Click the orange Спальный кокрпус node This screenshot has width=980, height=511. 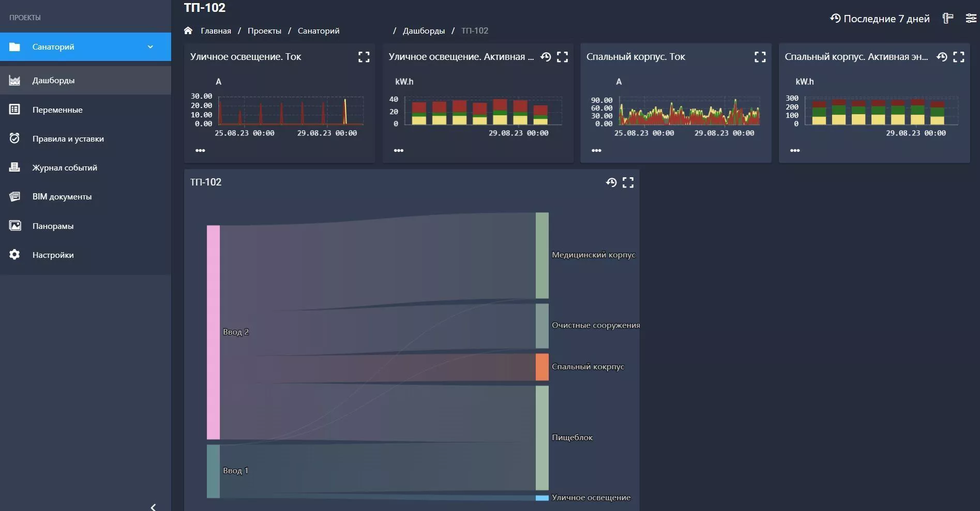(542, 367)
